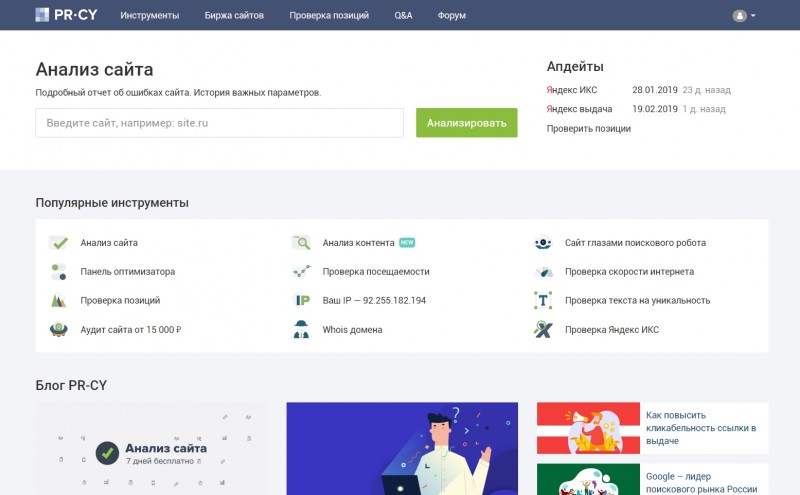Click the Ваш IP — 92.255.182.194 link
Image resolution: width=800 pixels, height=495 pixels.
374,301
